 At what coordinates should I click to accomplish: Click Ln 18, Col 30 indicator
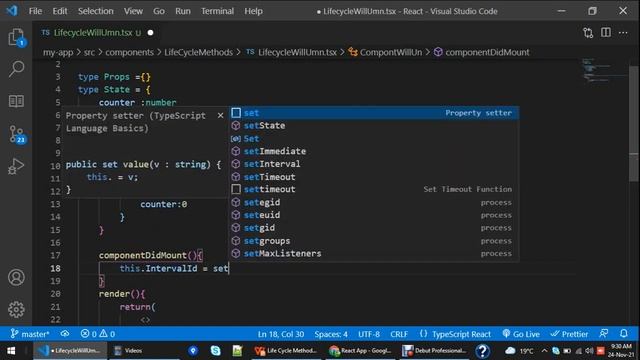click(281, 334)
